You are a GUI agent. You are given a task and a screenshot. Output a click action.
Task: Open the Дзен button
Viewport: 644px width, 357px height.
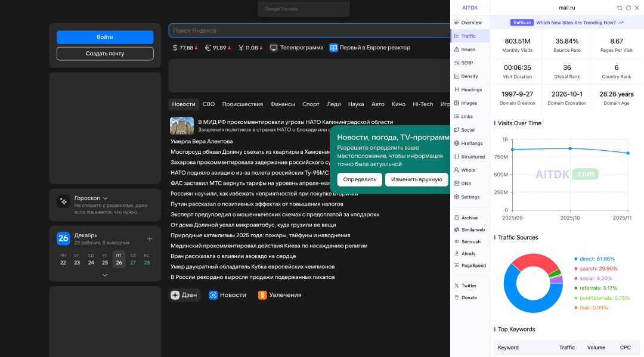point(184,295)
